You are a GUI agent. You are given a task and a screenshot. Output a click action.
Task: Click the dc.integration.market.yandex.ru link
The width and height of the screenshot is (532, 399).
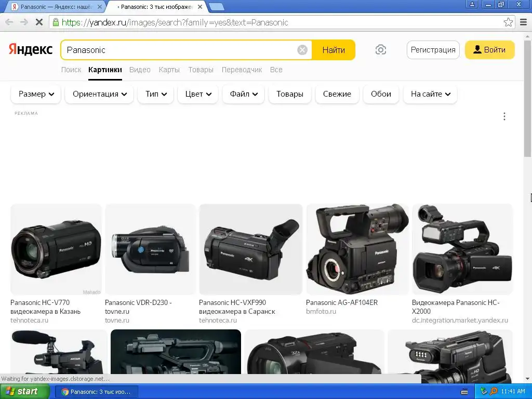point(460,320)
